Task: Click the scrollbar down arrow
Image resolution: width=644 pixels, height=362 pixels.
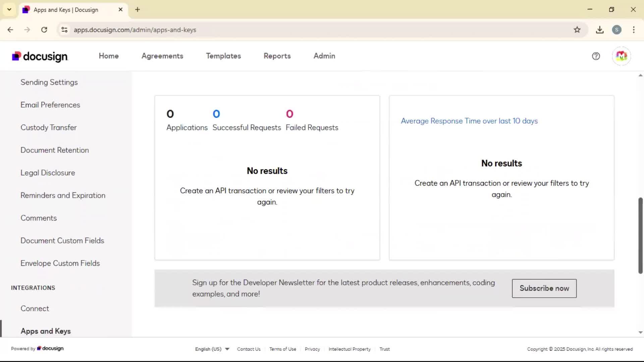Action: coord(640,333)
